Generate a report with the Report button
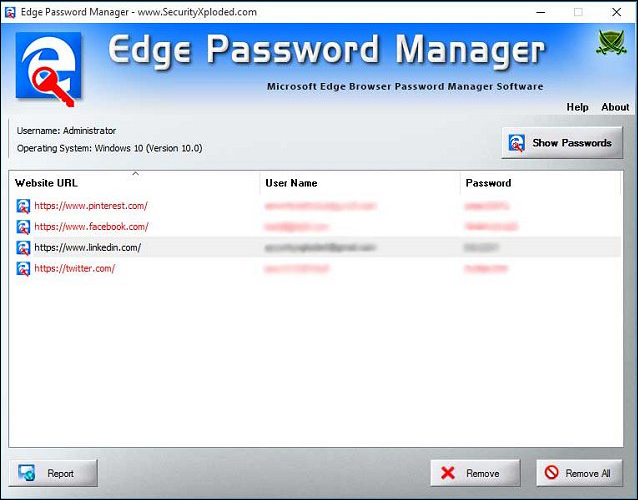The height and width of the screenshot is (500, 638). [x=53, y=473]
